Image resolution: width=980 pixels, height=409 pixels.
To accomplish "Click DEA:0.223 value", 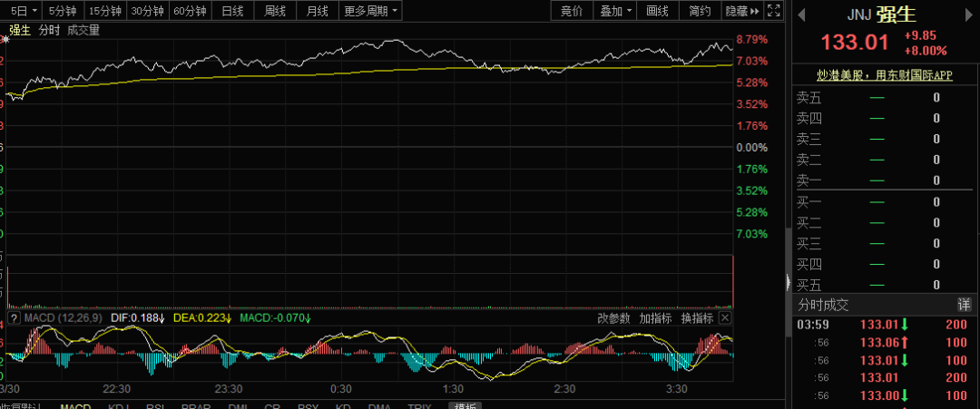I will 202,317.
